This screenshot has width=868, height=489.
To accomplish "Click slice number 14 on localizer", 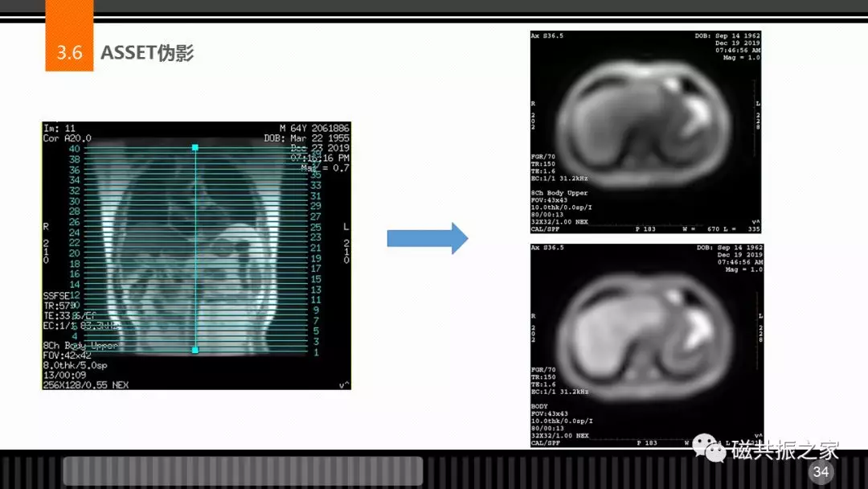I will [74, 285].
